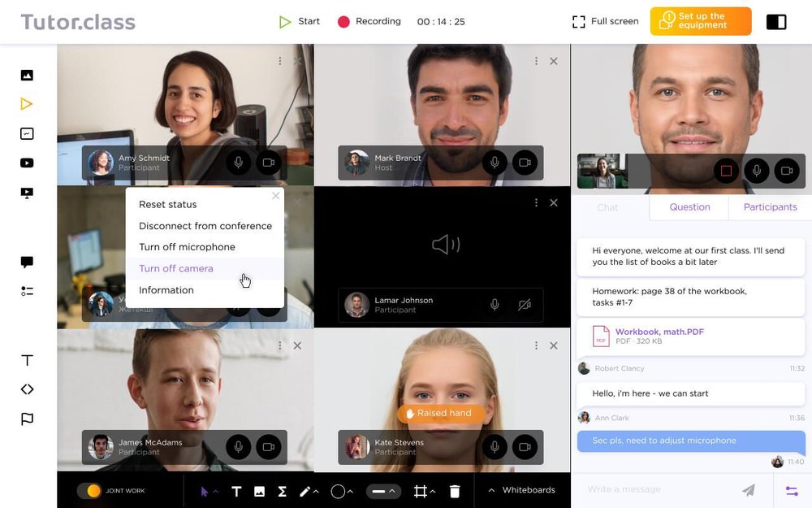Switch to the Participants tab
812x508 pixels.
[x=770, y=206]
